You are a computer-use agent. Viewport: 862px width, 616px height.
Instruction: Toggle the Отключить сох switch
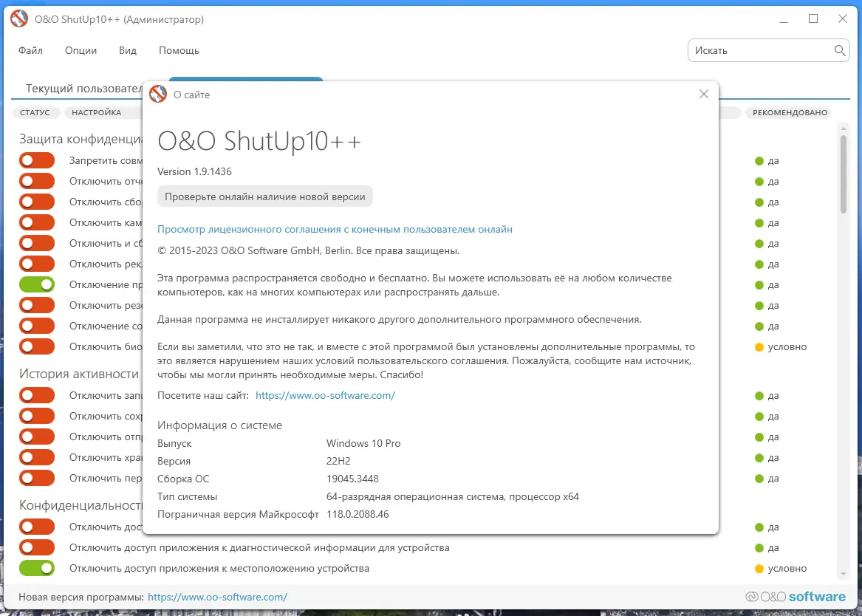tap(37, 416)
